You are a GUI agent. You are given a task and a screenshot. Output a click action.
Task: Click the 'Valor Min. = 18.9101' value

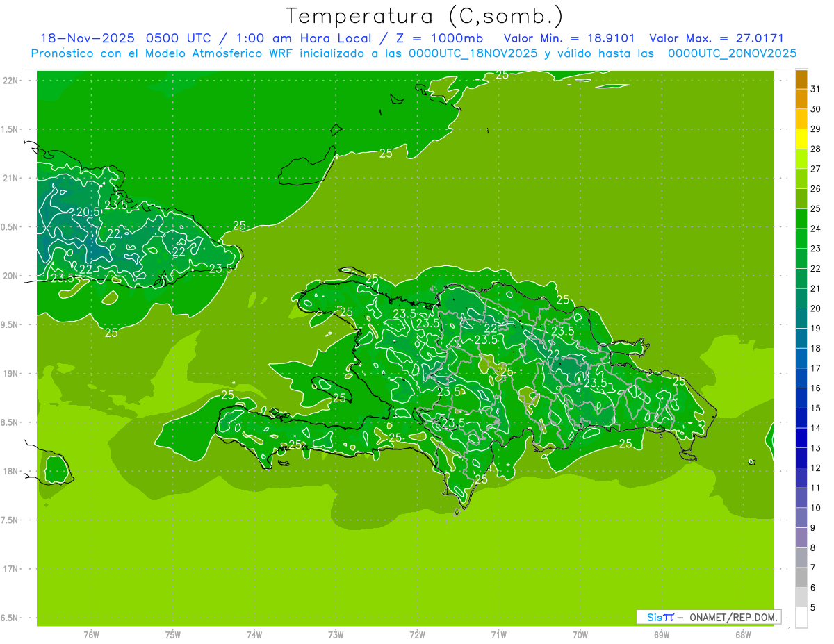click(569, 38)
